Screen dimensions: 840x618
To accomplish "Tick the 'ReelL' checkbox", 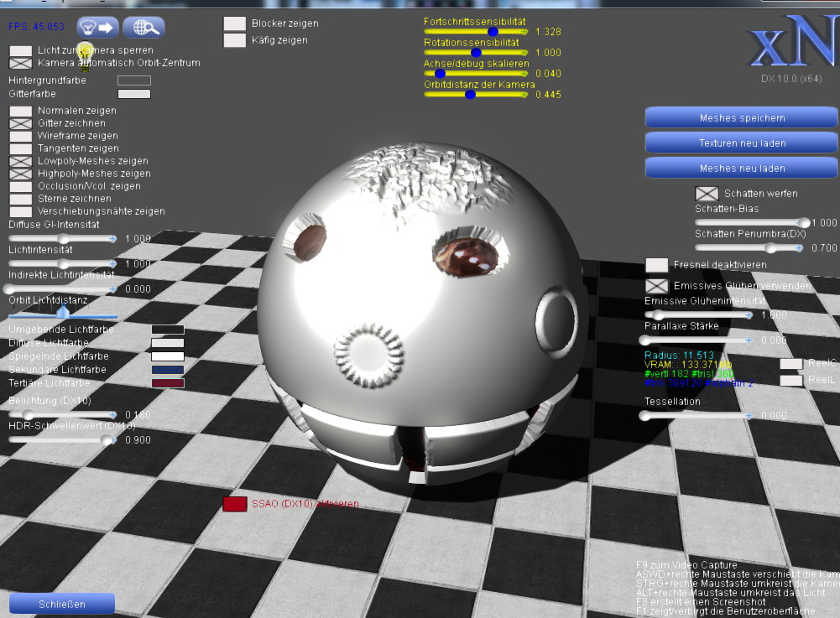I will pos(790,380).
